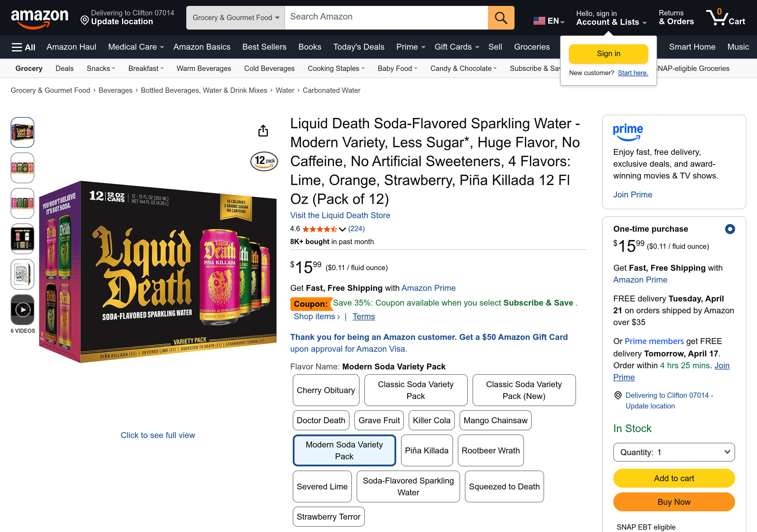Select the Cherry Obituary flavor
Screen dimensions: 757x532
click(x=326, y=390)
